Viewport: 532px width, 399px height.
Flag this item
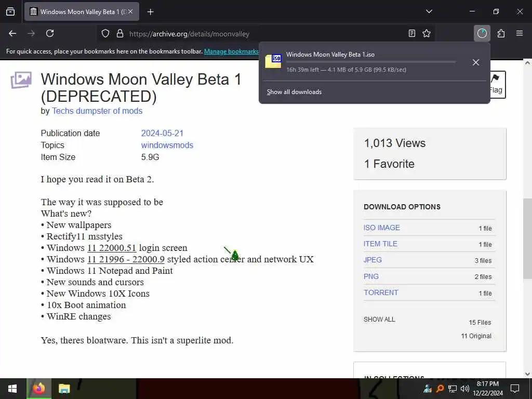pos(497,85)
